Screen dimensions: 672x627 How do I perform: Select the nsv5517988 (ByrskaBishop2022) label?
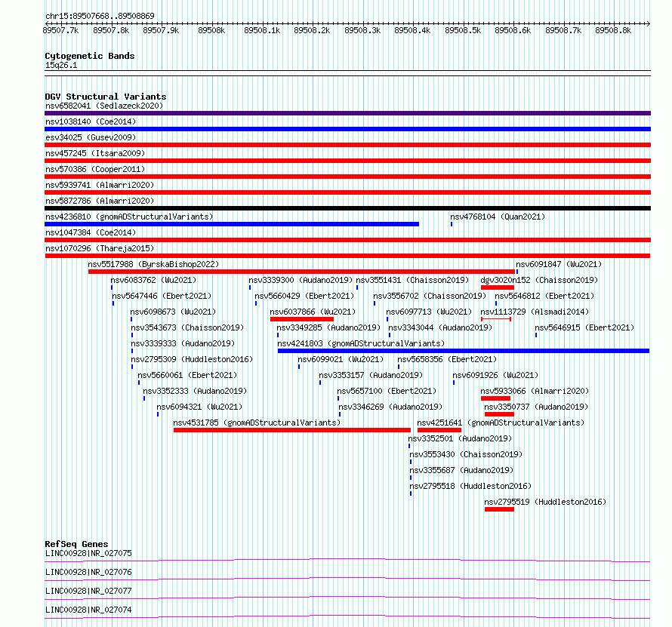(153, 264)
